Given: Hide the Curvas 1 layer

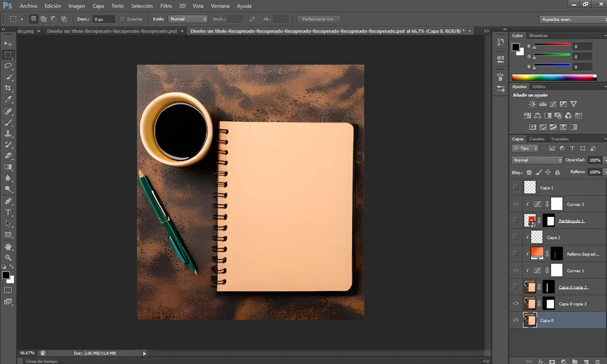Looking at the screenshot, I should point(516,270).
